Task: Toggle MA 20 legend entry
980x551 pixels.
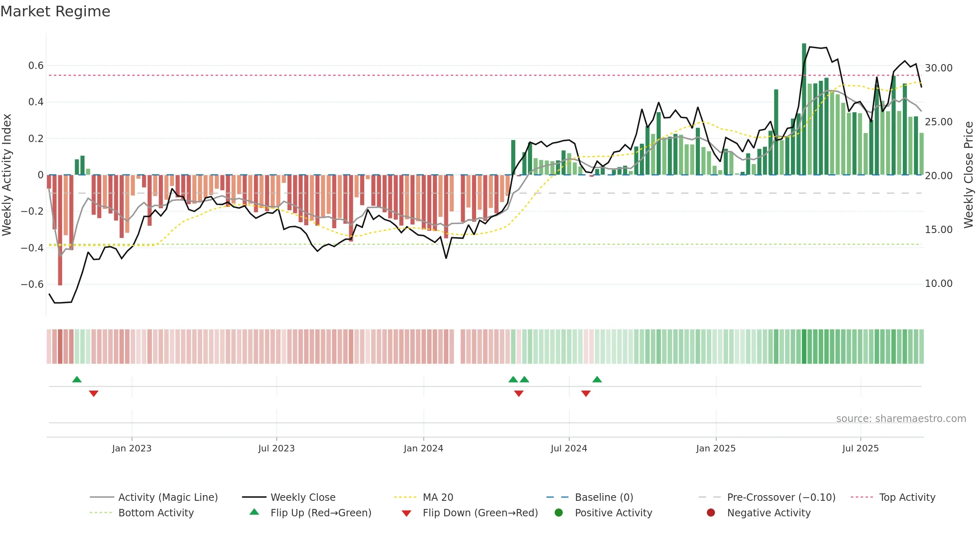Action: tap(423, 497)
